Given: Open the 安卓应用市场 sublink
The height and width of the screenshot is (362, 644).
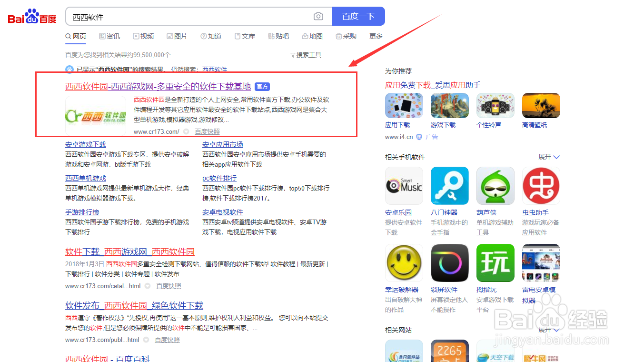Looking at the screenshot, I should point(223,144).
